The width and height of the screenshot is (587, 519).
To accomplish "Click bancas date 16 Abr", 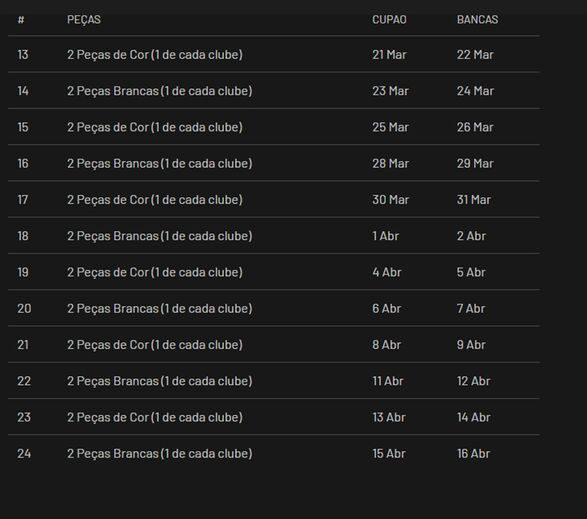I will pyautogui.click(x=473, y=454).
